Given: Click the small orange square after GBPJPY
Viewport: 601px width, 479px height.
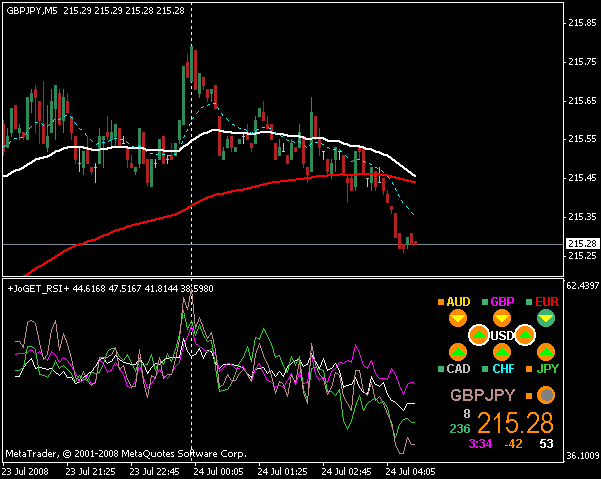Looking at the screenshot, I should [x=529, y=396].
